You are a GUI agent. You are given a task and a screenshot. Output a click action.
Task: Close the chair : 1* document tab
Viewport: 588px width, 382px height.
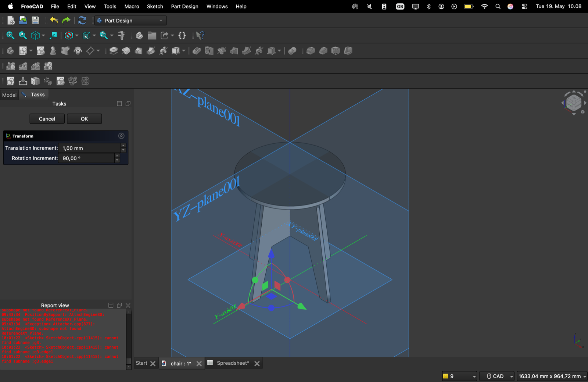[x=199, y=364]
